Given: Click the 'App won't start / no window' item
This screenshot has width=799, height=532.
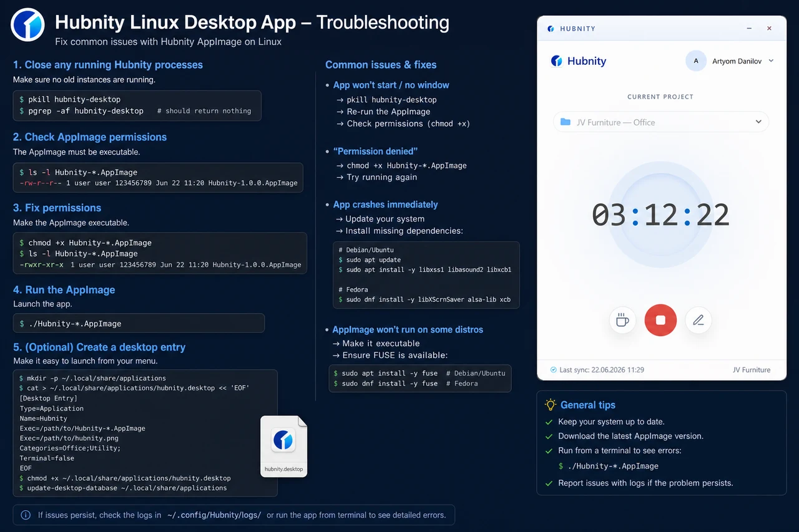Looking at the screenshot, I should (x=391, y=85).
